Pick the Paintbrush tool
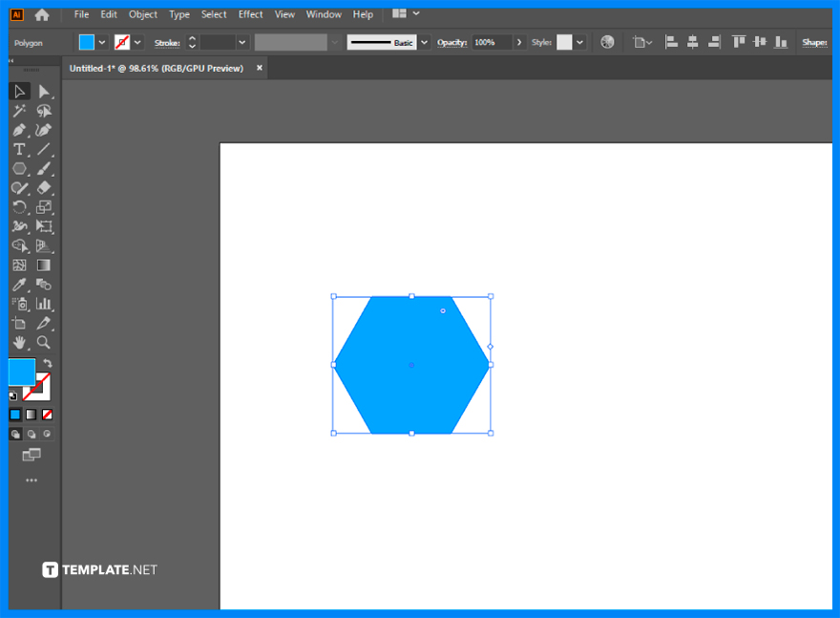This screenshot has width=840, height=618. click(44, 168)
